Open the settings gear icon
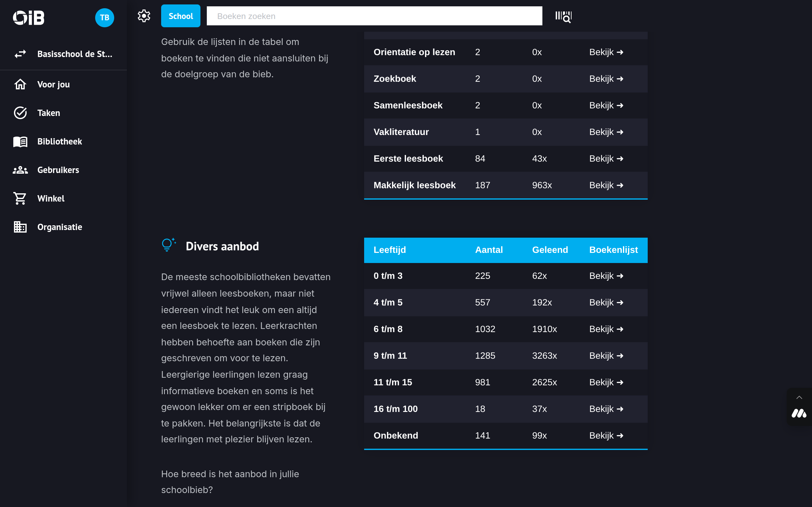The width and height of the screenshot is (812, 507). (x=144, y=16)
